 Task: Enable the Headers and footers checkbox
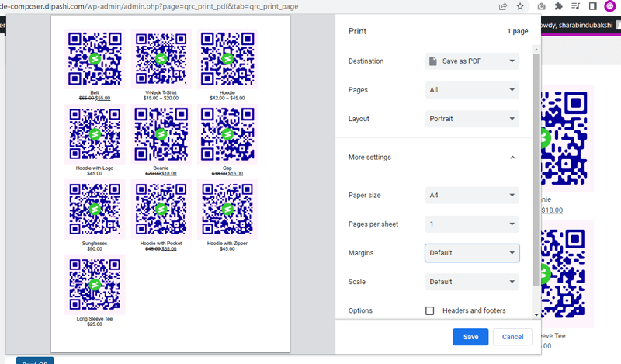tap(430, 311)
